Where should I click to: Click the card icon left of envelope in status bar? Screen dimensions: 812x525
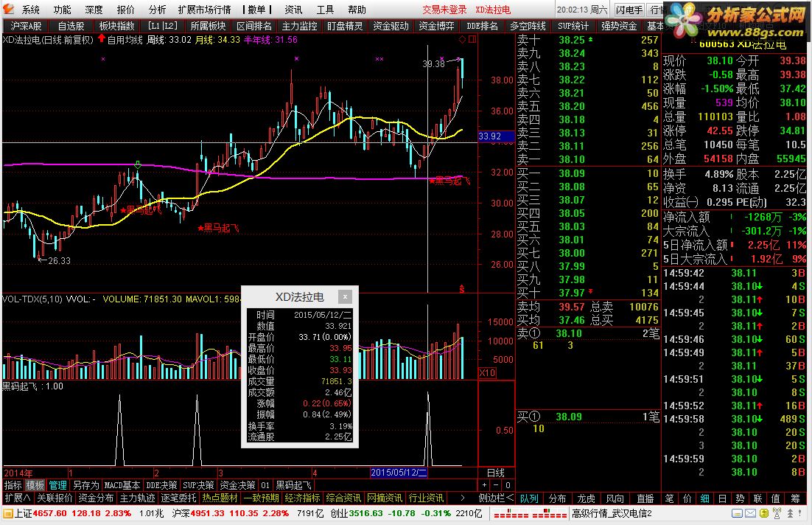pyautogui.click(x=737, y=514)
